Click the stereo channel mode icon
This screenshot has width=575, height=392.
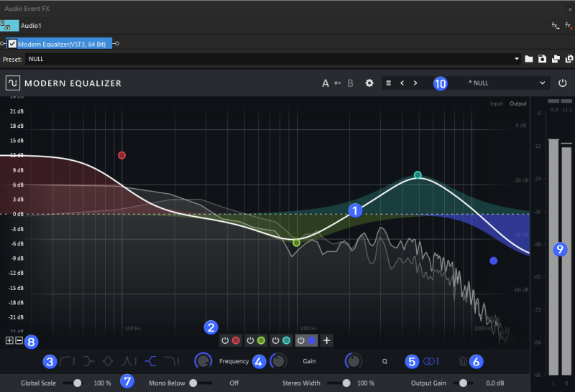click(x=429, y=362)
